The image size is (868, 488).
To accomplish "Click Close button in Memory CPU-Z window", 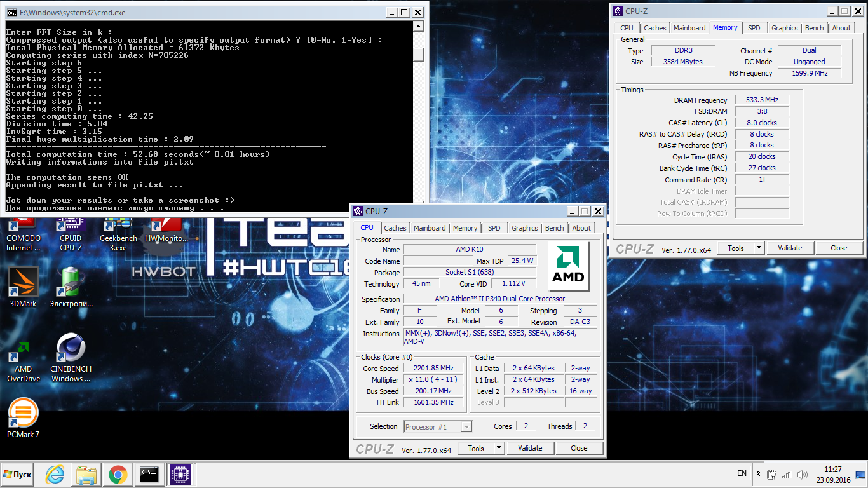I will pos(839,248).
